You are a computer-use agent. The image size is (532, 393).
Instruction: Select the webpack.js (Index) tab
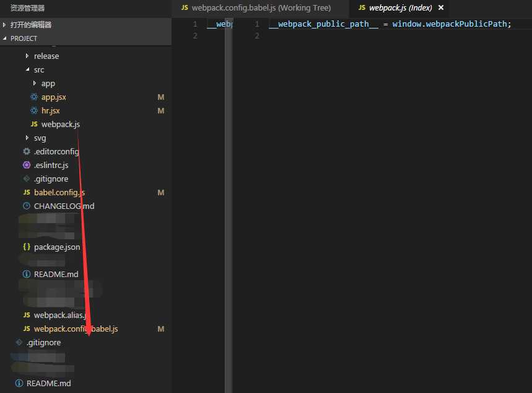(x=400, y=8)
